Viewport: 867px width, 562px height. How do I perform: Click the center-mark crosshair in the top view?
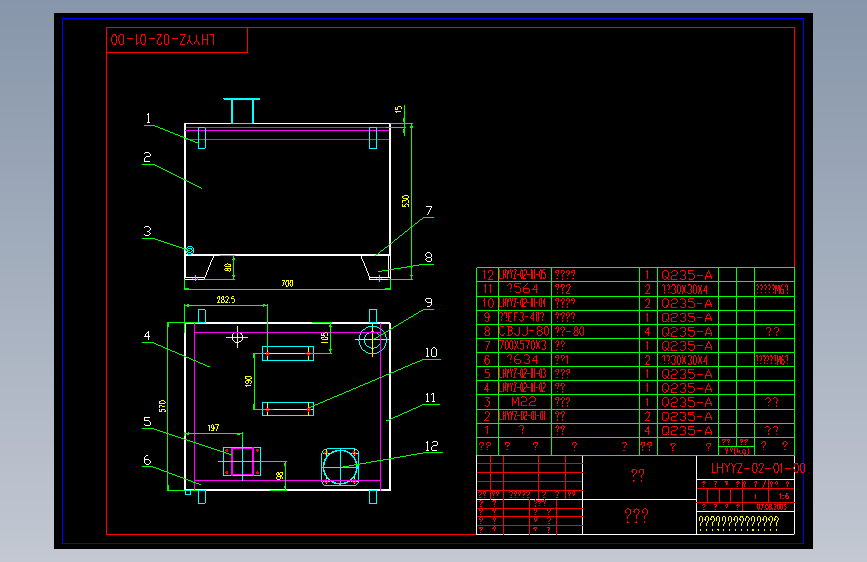click(x=237, y=337)
